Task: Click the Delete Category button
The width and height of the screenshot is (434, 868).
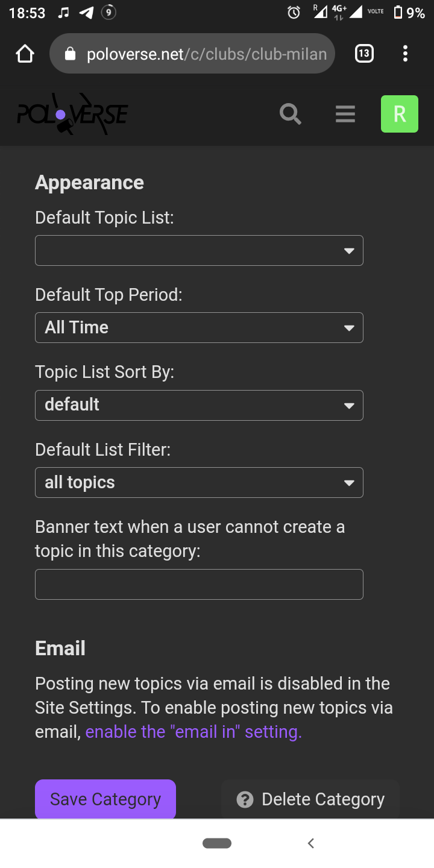Action: pyautogui.click(x=310, y=799)
